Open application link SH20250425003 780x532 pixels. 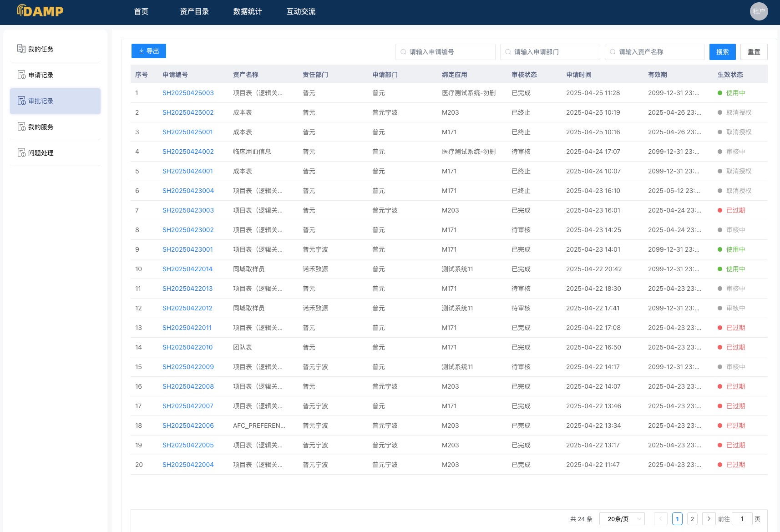(188, 93)
